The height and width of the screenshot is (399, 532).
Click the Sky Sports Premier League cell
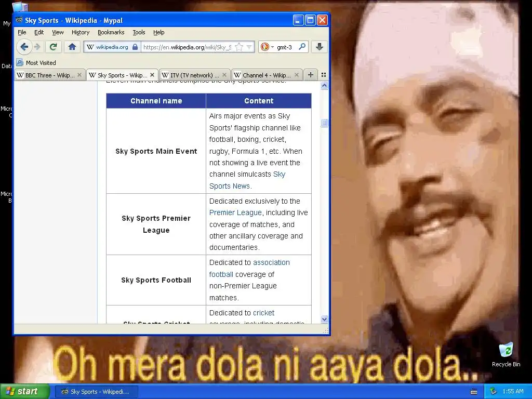[156, 224]
